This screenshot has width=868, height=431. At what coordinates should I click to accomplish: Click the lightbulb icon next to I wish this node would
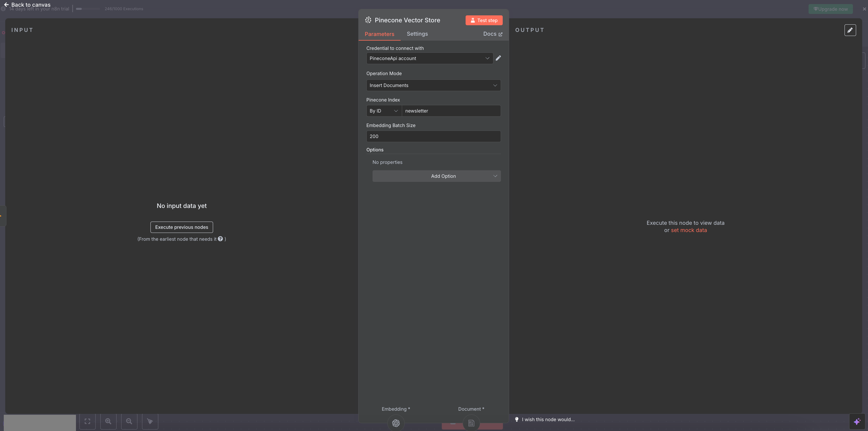[517, 419]
